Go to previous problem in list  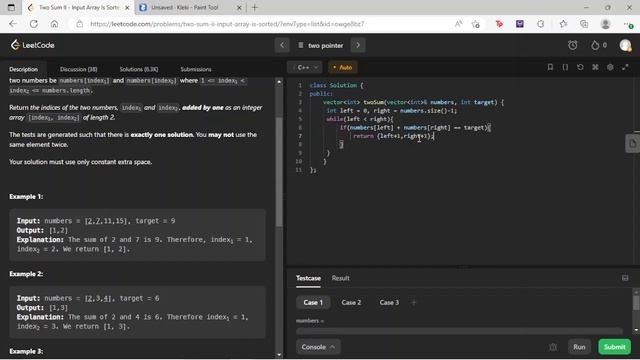tap(282, 45)
